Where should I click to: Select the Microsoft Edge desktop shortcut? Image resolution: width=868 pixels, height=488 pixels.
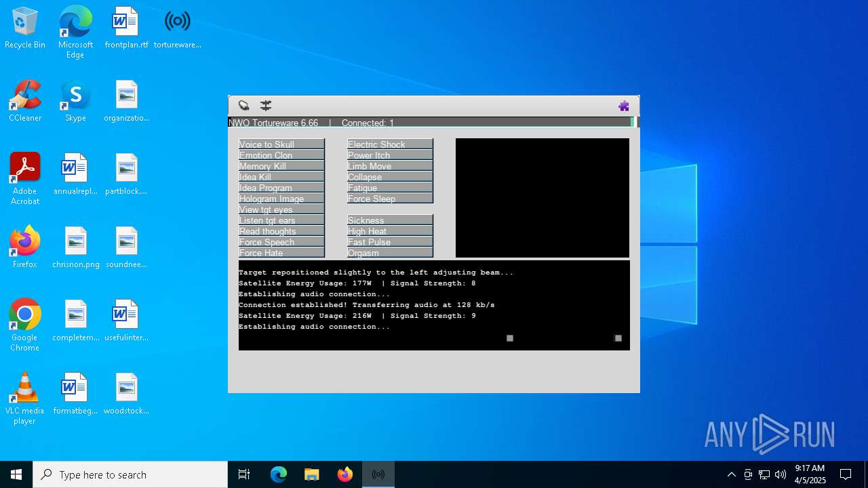[75, 33]
